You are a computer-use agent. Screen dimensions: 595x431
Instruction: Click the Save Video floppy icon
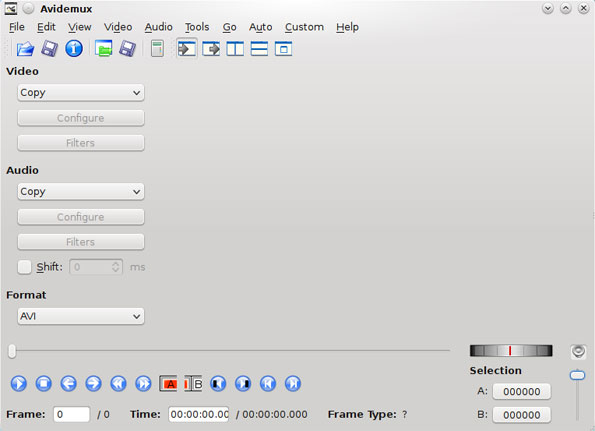point(49,49)
